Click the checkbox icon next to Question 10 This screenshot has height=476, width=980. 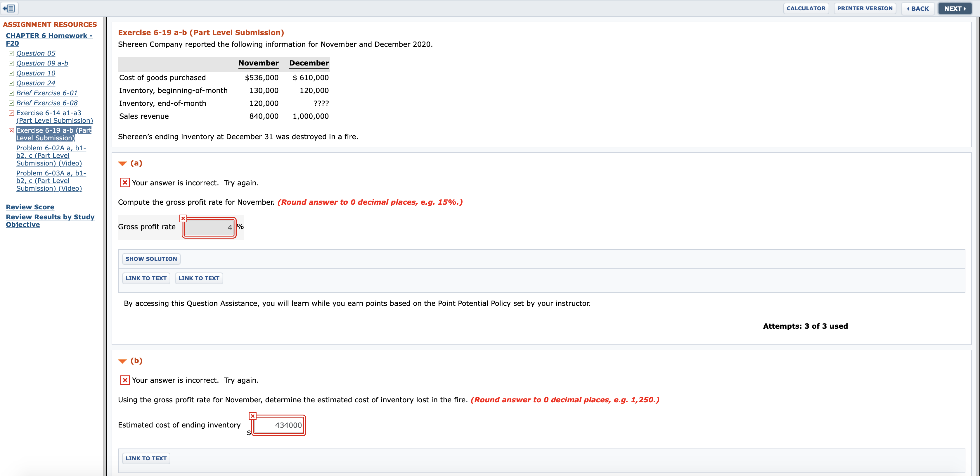pos(11,73)
